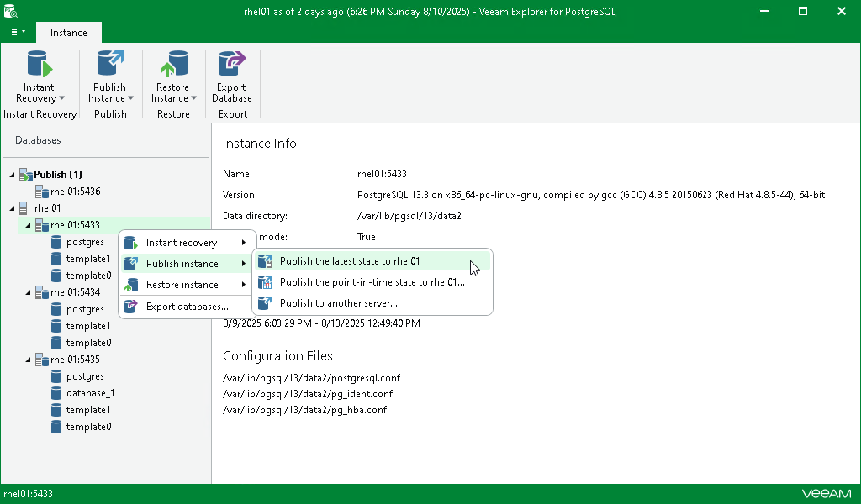Collapse the rhel01 server node
The height and width of the screenshot is (504, 861).
pyautogui.click(x=12, y=208)
